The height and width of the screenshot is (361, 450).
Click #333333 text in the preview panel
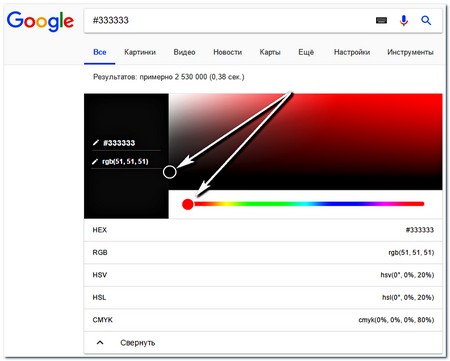pos(119,143)
